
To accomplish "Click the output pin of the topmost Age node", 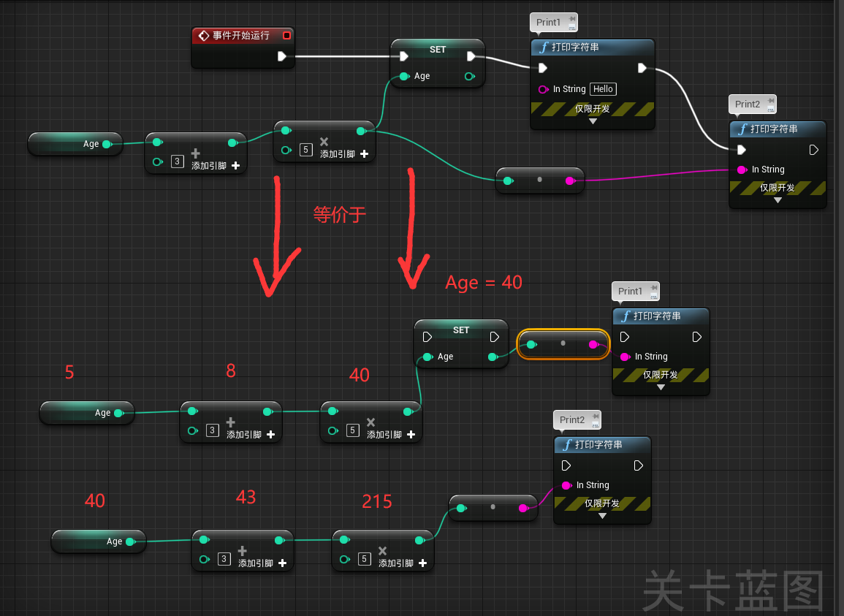I will [107, 144].
